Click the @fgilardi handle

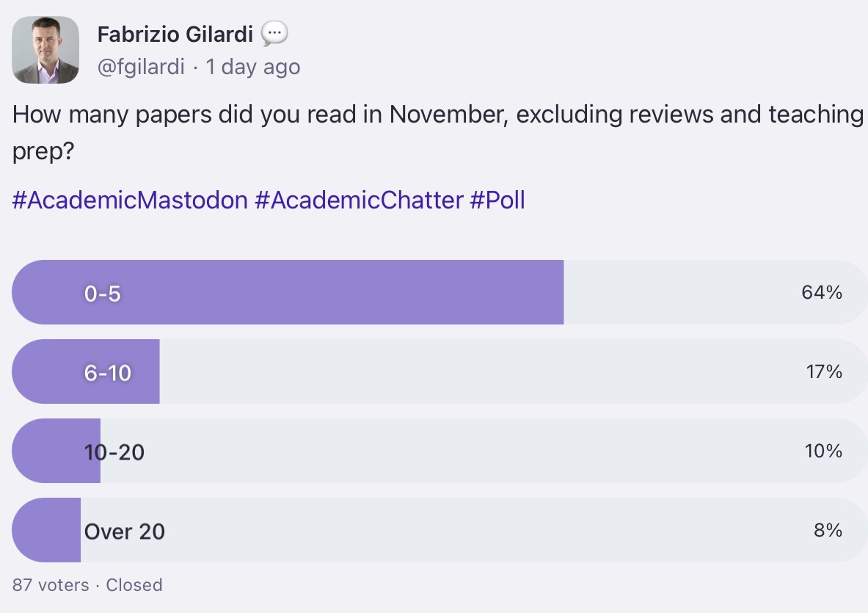[x=141, y=68]
